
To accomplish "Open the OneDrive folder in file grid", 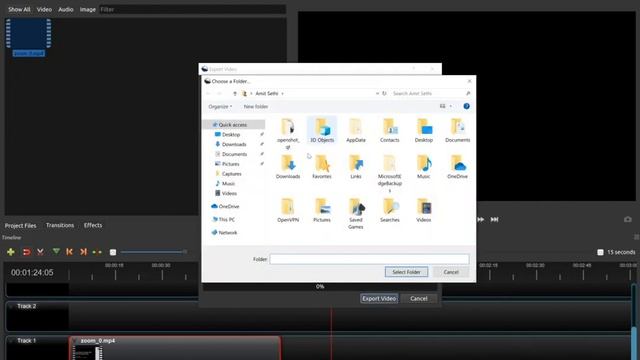I will [x=458, y=167].
